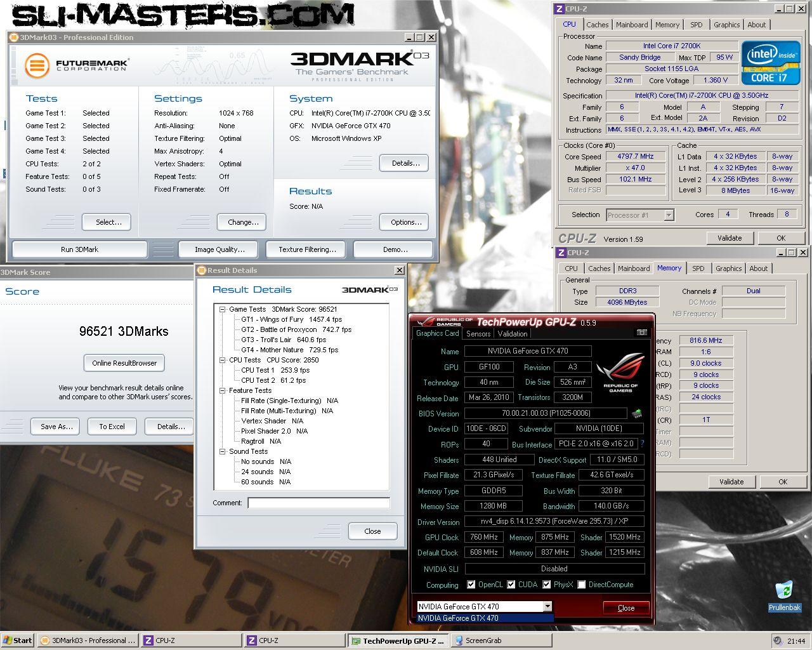Open the Online ResultBrowser button
The height and width of the screenshot is (650, 812).
pyautogui.click(x=124, y=363)
